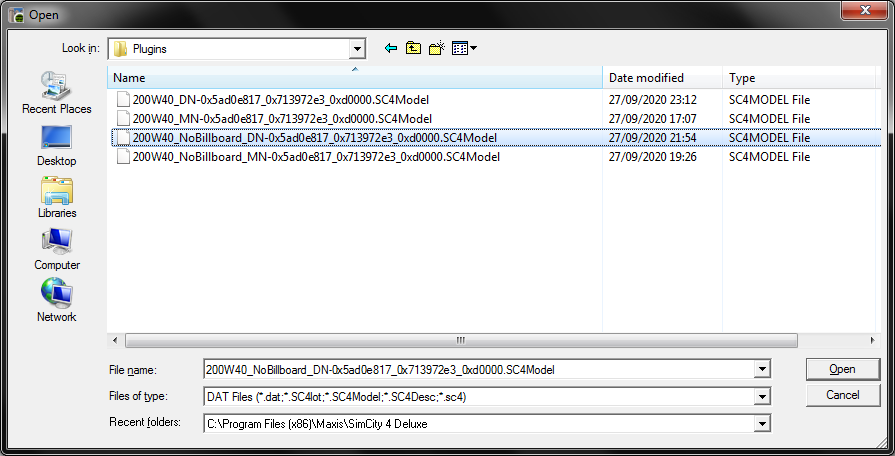Viewport: 895px width, 456px height.
Task: Open Network in the places bar
Action: coord(57,301)
